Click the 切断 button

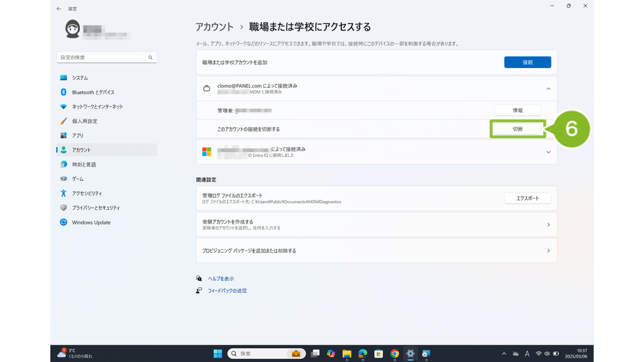518,129
